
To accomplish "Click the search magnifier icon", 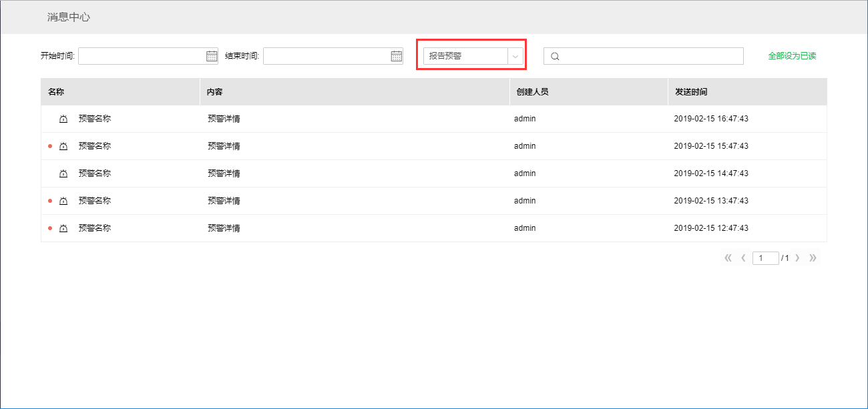I will click(x=555, y=57).
